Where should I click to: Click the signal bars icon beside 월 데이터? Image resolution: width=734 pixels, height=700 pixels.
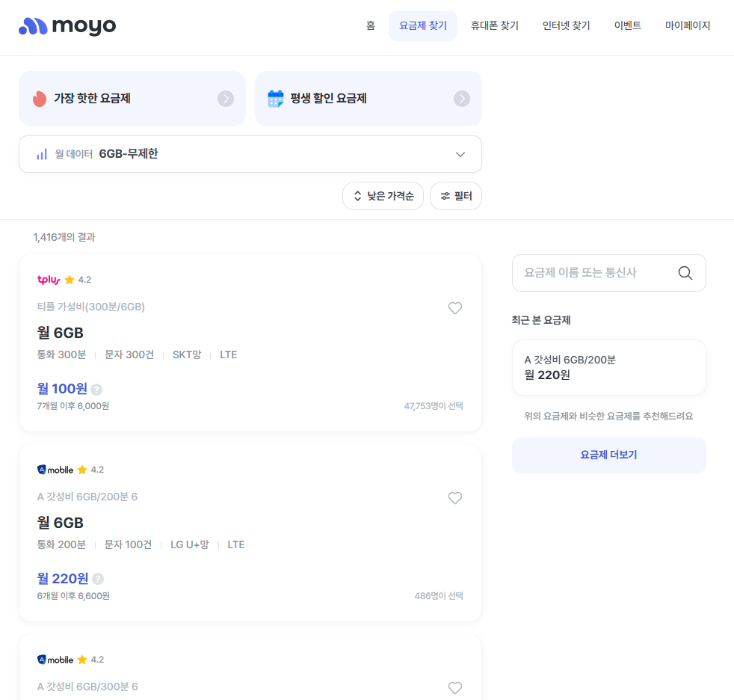pos(42,154)
